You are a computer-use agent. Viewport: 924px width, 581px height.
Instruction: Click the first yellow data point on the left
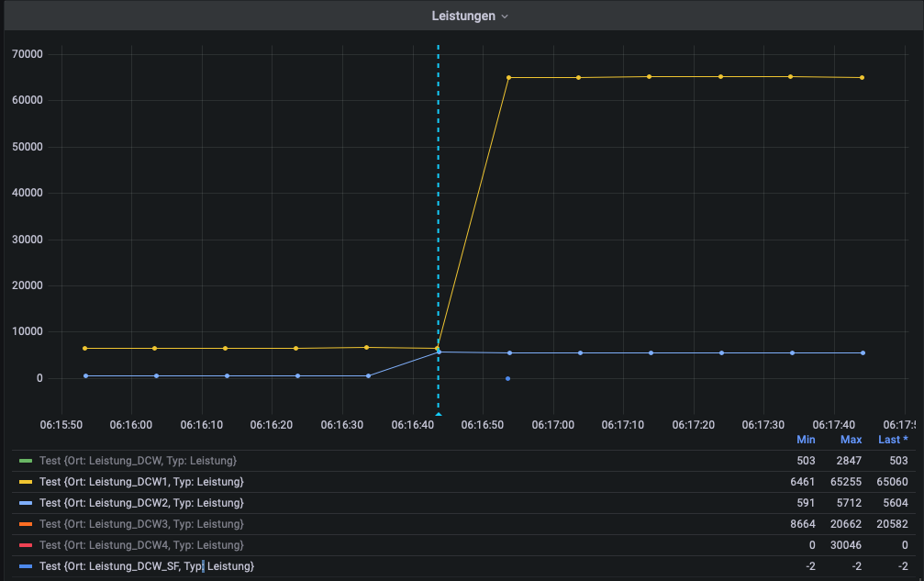(85, 349)
